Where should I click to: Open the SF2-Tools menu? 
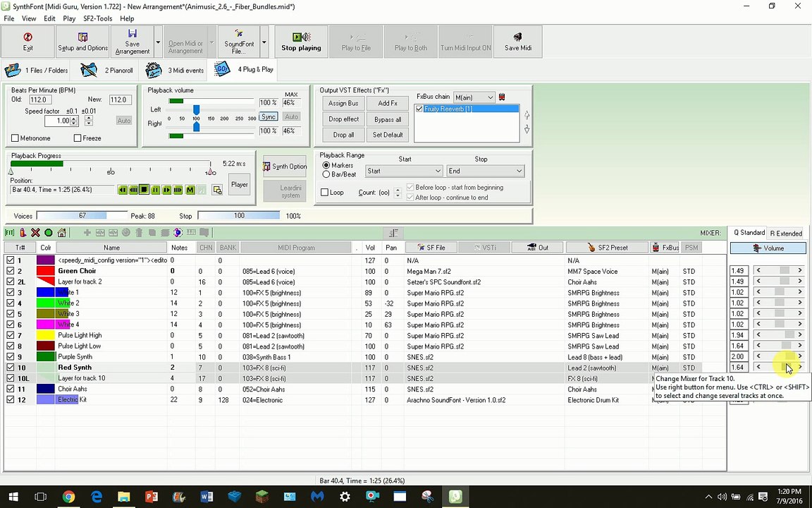tap(97, 18)
